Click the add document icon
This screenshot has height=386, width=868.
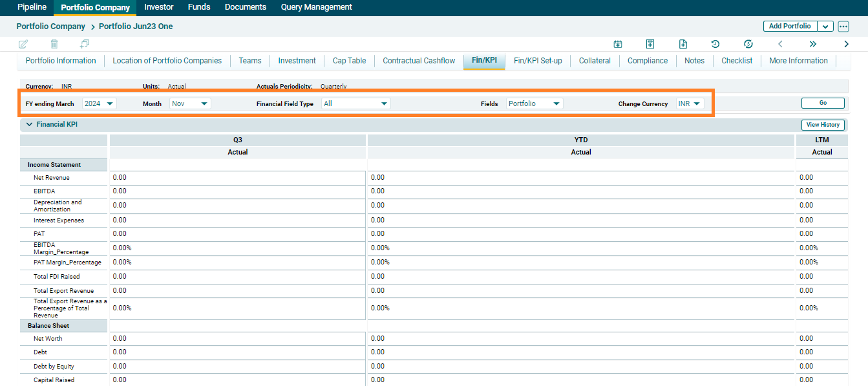tap(683, 44)
